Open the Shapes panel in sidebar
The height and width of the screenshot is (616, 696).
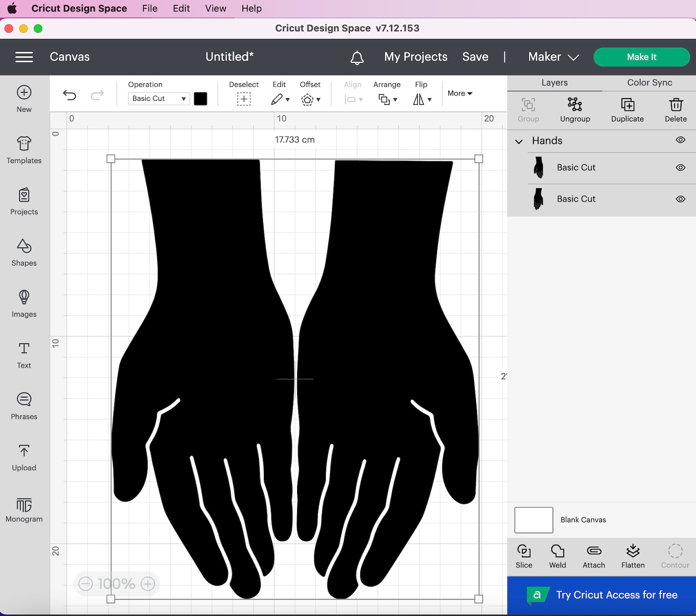click(24, 253)
